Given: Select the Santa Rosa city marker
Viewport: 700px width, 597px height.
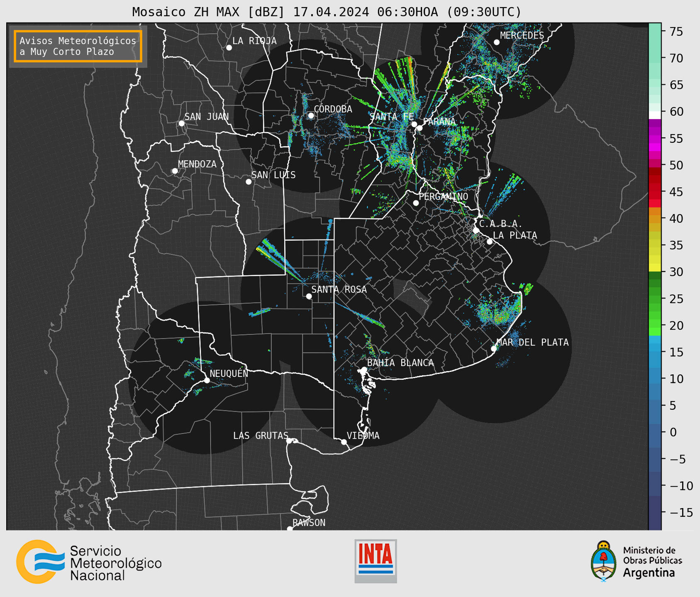Looking at the screenshot, I should pos(309,296).
